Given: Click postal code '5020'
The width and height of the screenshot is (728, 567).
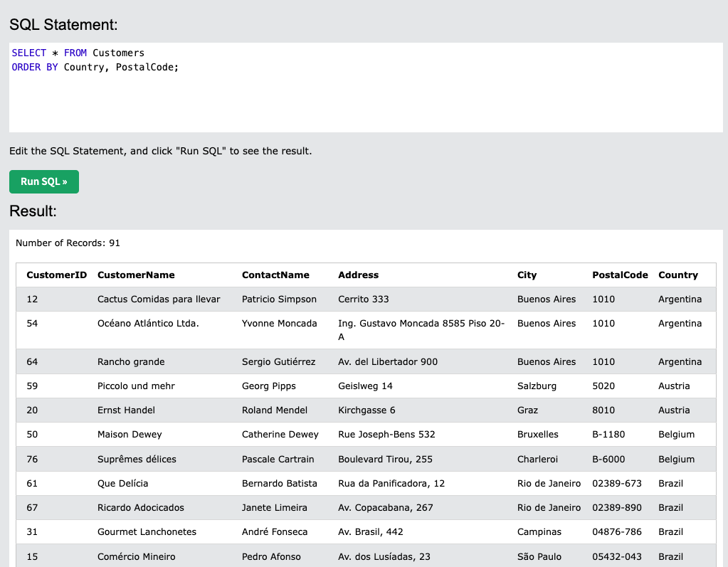Looking at the screenshot, I should click(603, 386).
